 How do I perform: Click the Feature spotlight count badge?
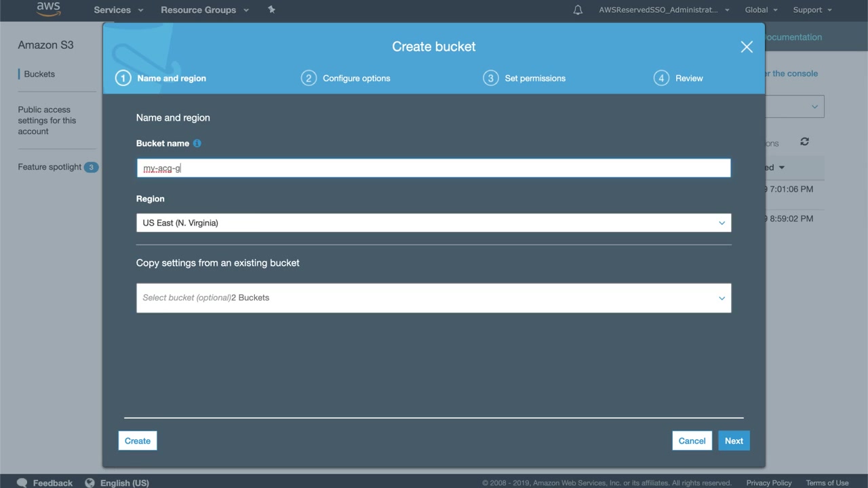pos(91,167)
